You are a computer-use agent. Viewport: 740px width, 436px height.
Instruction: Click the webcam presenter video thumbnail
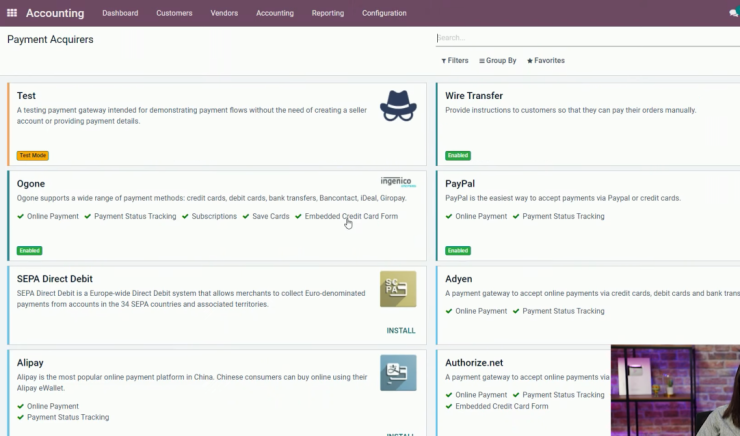pos(675,390)
